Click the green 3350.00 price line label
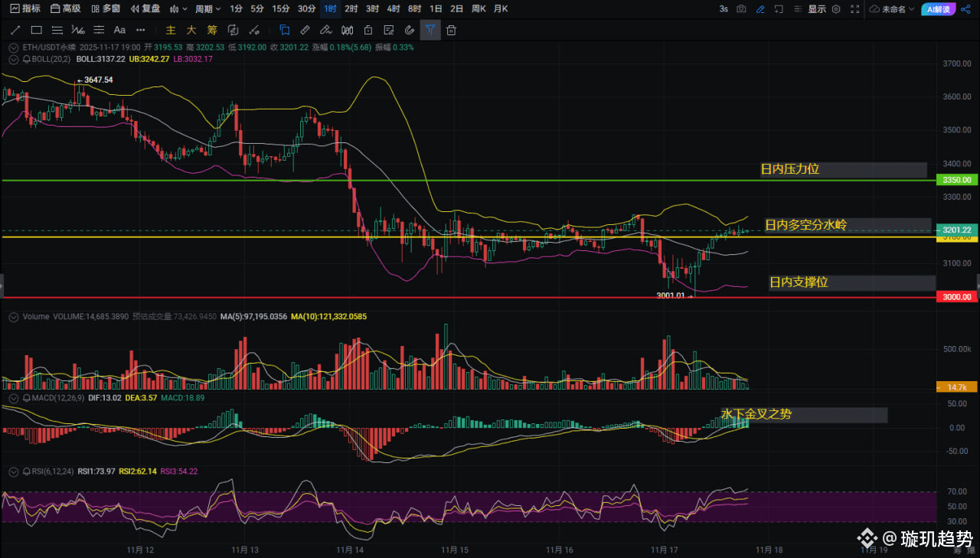The width and height of the screenshot is (980, 558). tap(956, 180)
